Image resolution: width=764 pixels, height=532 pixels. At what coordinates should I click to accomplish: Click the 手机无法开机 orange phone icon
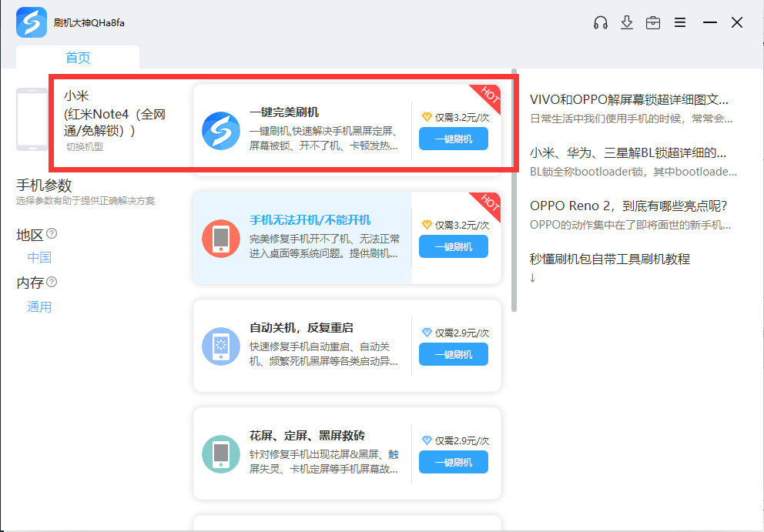pyautogui.click(x=221, y=239)
